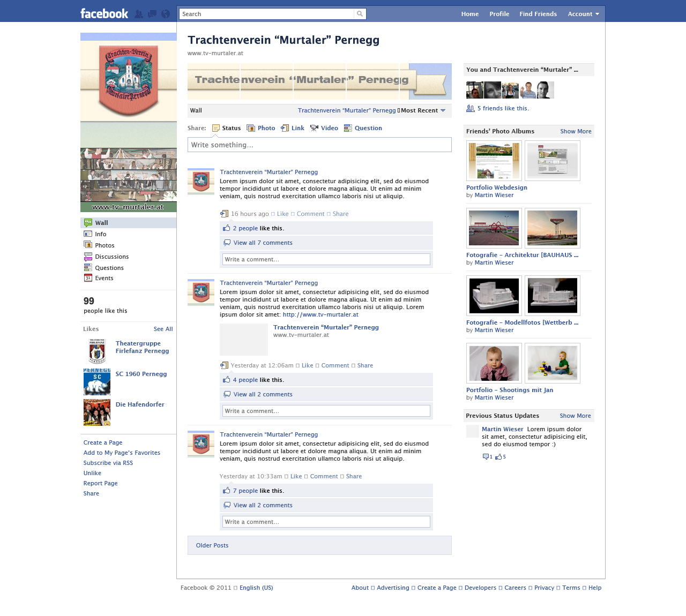
Task: Open Fotografie Architektur BAUHAUS album link
Action: pyautogui.click(x=522, y=255)
